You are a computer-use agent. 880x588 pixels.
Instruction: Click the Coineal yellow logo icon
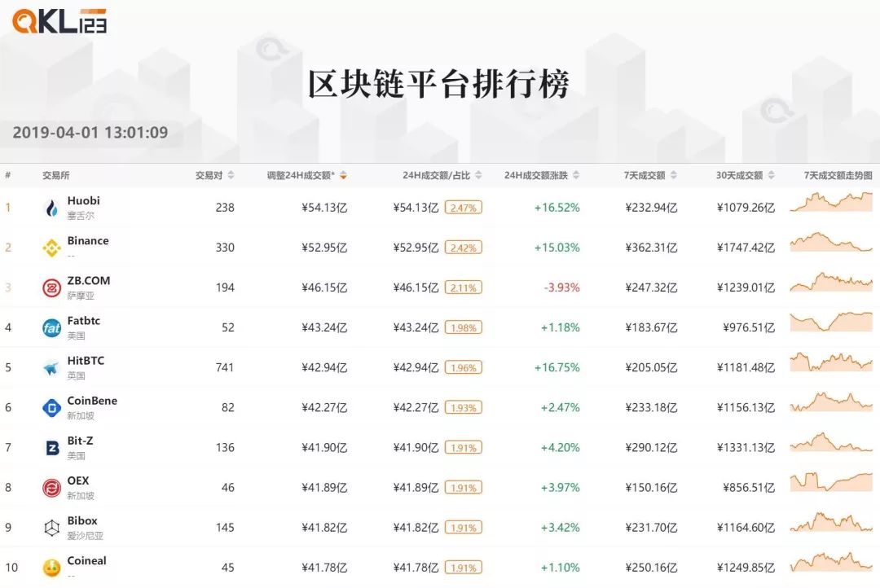click(51, 568)
